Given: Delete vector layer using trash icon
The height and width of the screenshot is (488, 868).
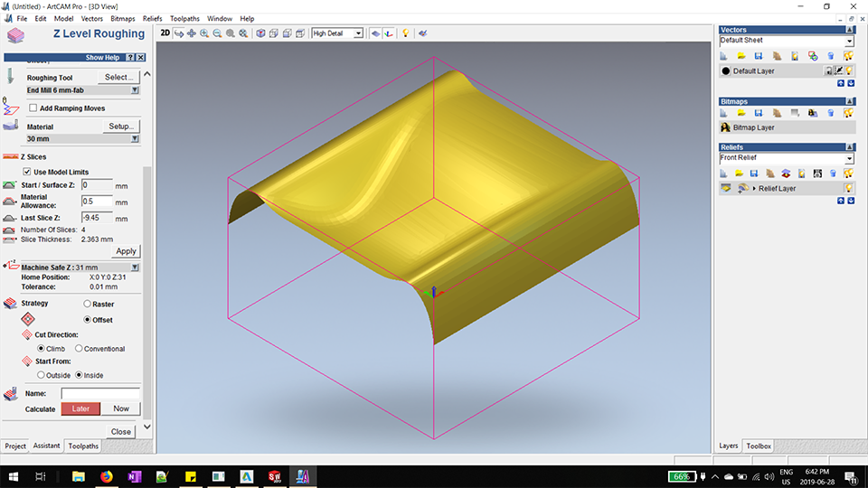Looking at the screenshot, I should (x=830, y=56).
